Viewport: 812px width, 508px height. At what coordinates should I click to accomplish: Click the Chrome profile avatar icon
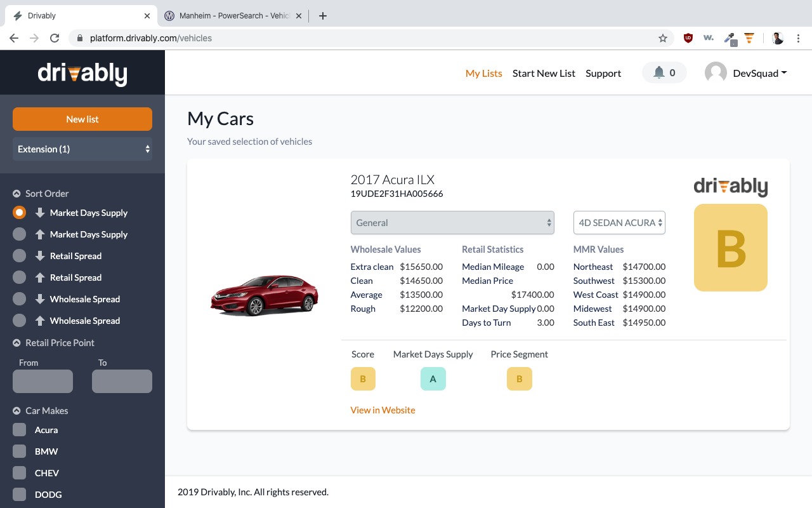point(778,38)
